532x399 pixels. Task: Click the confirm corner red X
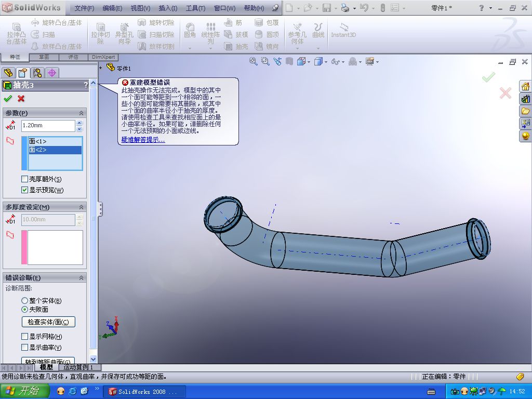pyautogui.click(x=505, y=92)
